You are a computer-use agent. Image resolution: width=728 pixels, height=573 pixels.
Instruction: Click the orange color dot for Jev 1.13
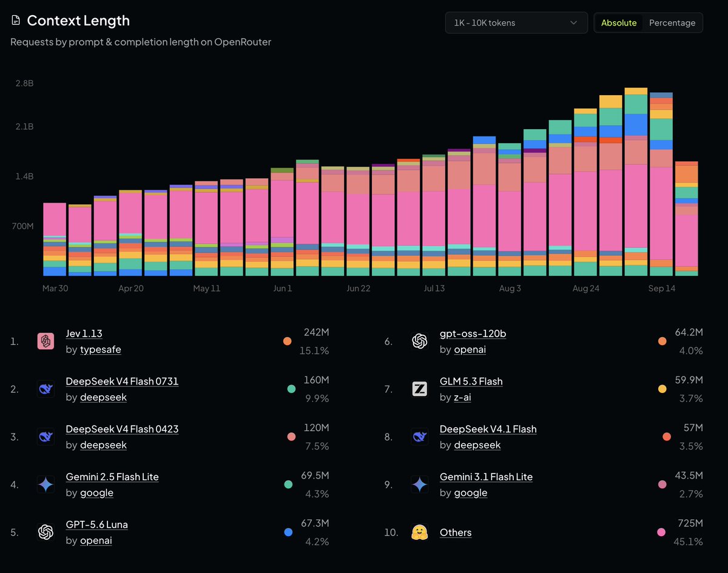coord(288,341)
